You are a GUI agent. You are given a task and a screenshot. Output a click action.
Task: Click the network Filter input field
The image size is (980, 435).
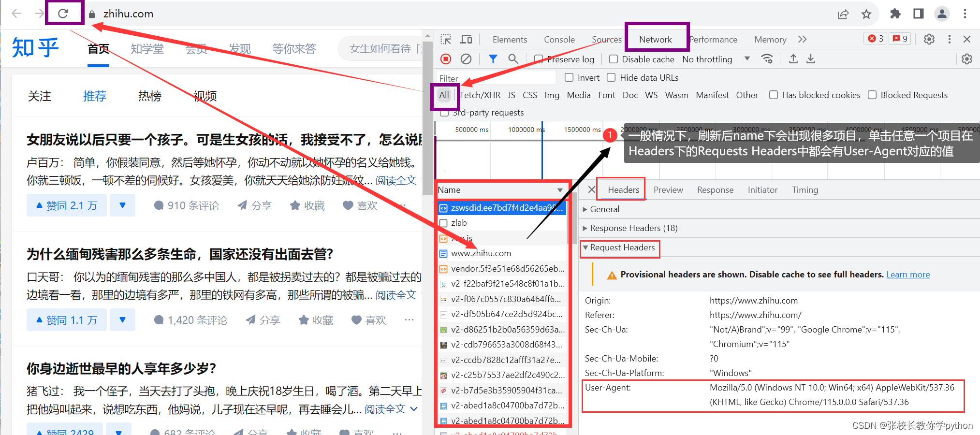(x=496, y=78)
